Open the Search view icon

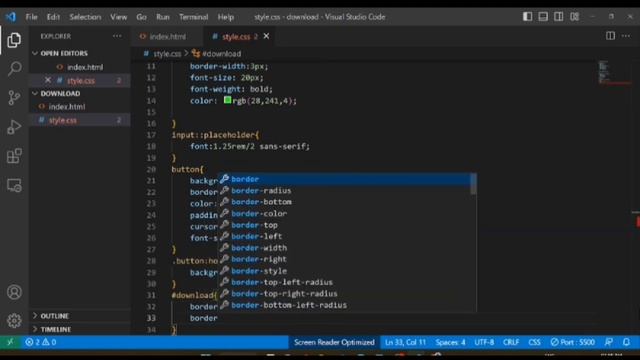[14, 69]
